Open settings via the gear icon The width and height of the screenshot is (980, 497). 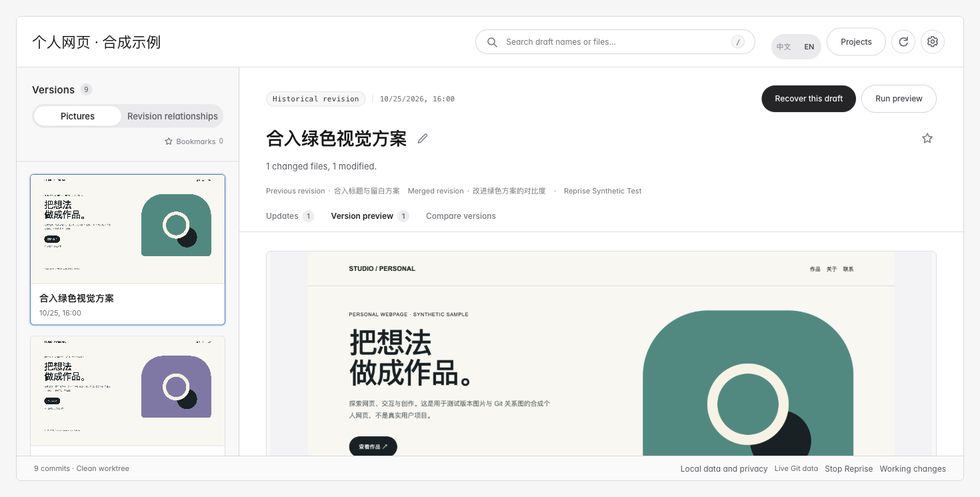coord(933,42)
